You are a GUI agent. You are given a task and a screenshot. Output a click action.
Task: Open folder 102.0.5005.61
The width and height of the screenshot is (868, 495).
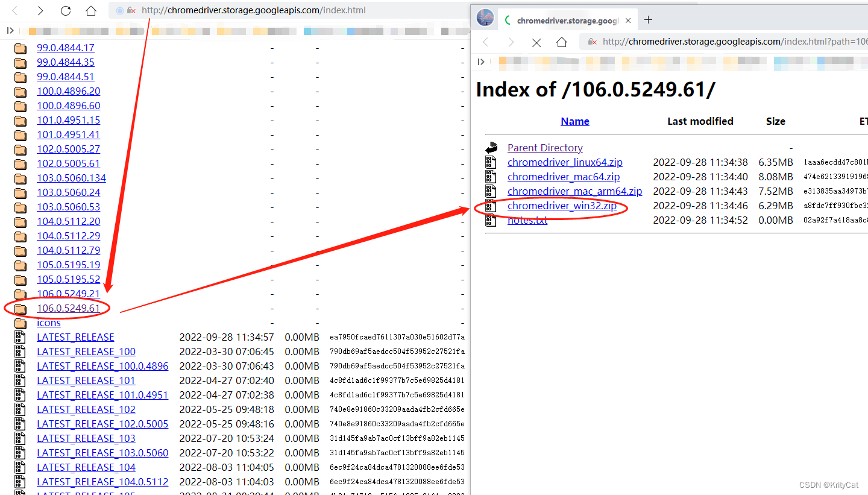click(69, 163)
